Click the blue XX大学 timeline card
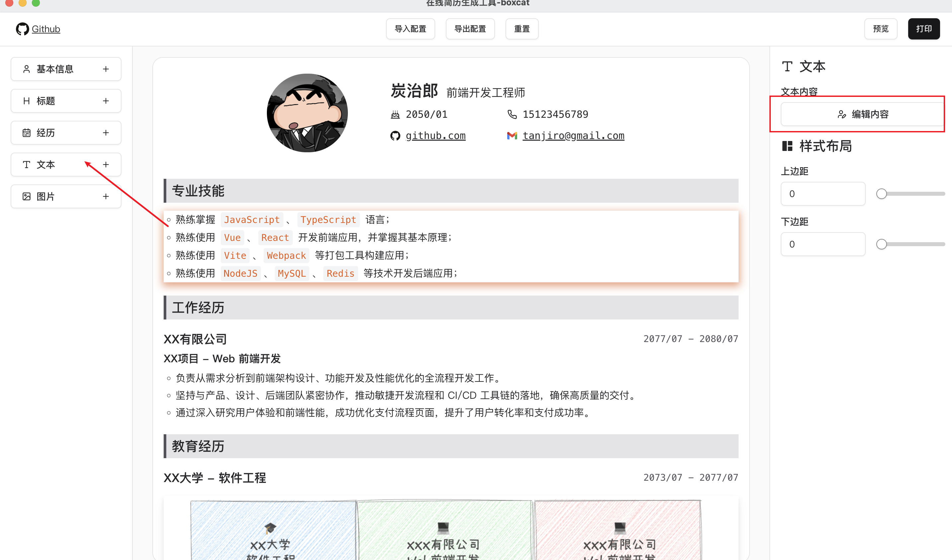 pyautogui.click(x=274, y=530)
